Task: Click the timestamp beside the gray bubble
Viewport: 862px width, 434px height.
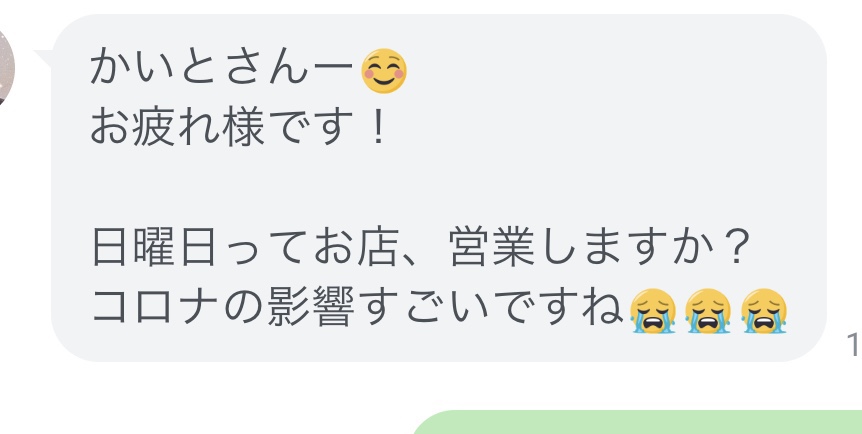Action: click(x=854, y=345)
